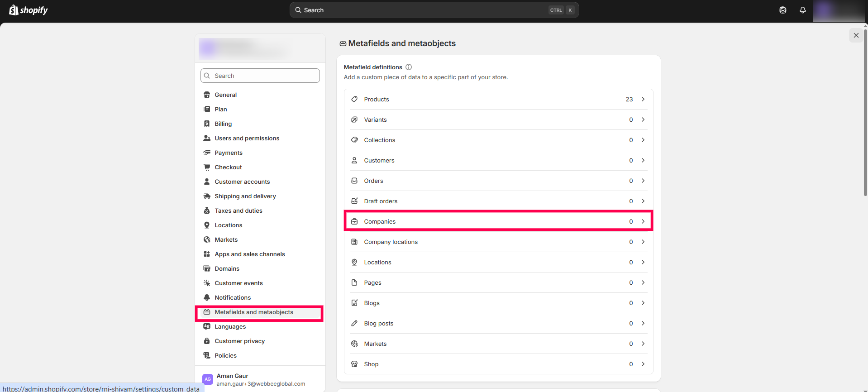The image size is (868, 392).
Task: Open Sidekick assistant icon in top bar
Action: (x=782, y=10)
